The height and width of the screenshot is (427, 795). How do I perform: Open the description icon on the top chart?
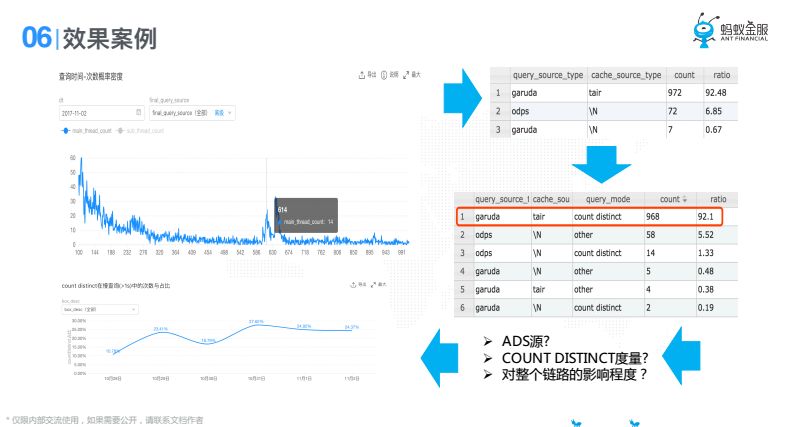coord(384,75)
